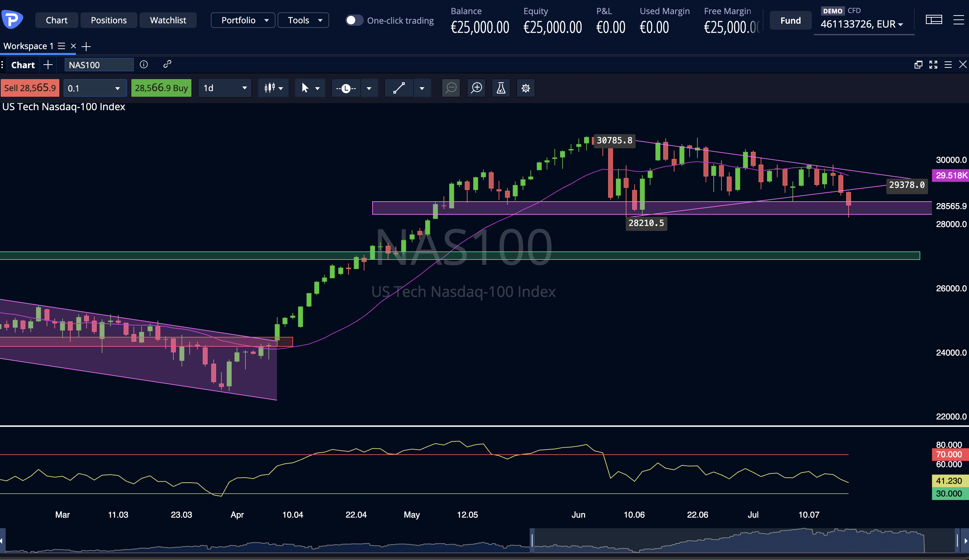
Task: Click the Pepperstone logo icon
Action: pos(12,20)
